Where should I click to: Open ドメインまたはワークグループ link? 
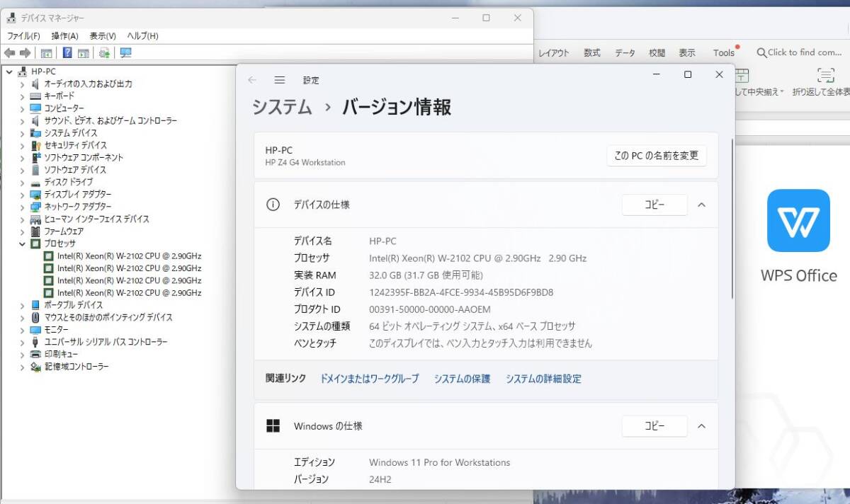tap(370, 379)
